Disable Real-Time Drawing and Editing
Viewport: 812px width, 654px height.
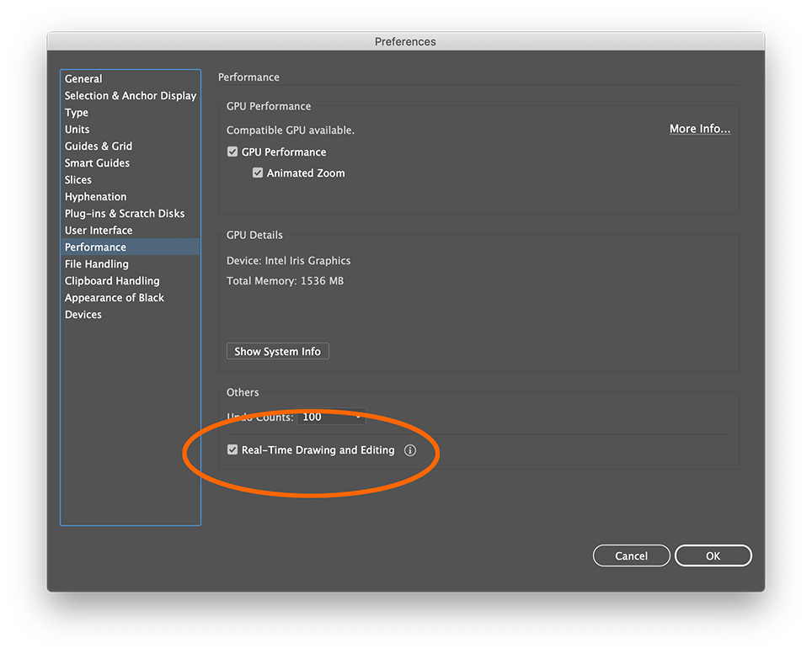point(232,449)
